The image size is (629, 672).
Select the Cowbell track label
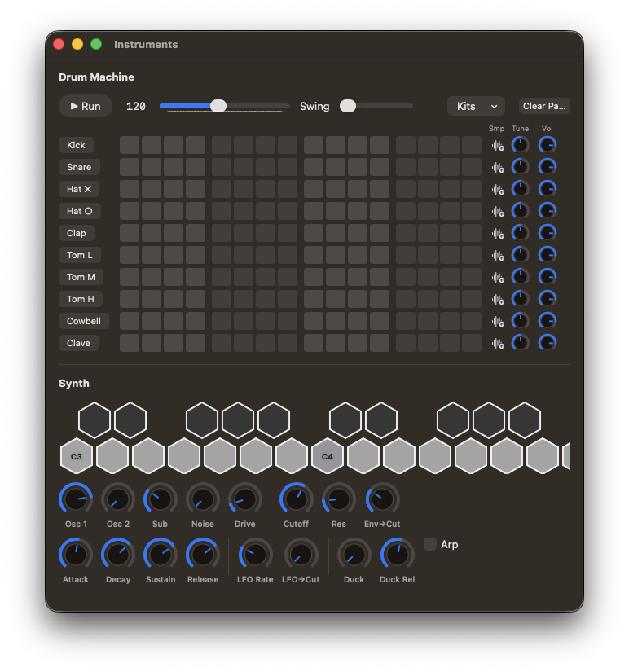[84, 321]
